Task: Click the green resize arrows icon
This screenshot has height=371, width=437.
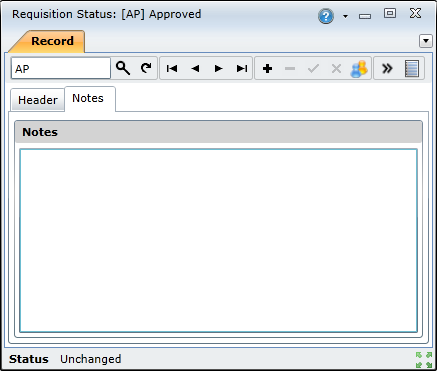Action: coord(424,360)
